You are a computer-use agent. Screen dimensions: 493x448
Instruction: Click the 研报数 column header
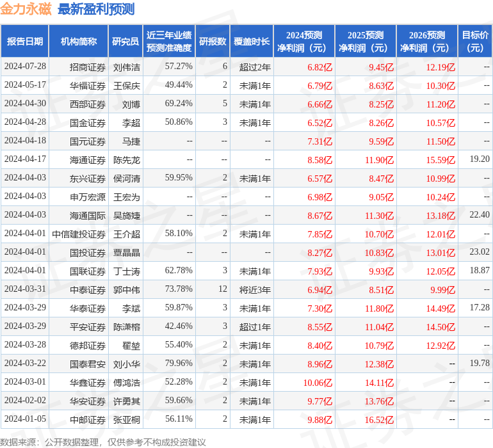[213, 41]
